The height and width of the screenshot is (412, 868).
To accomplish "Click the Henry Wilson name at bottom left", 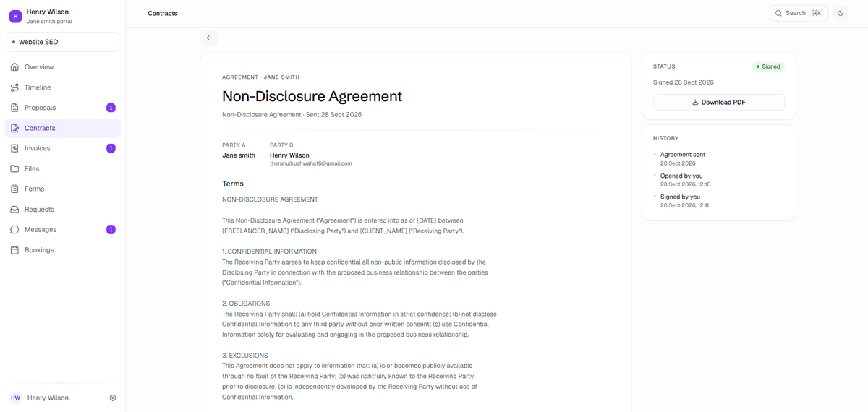I will coord(48,398).
